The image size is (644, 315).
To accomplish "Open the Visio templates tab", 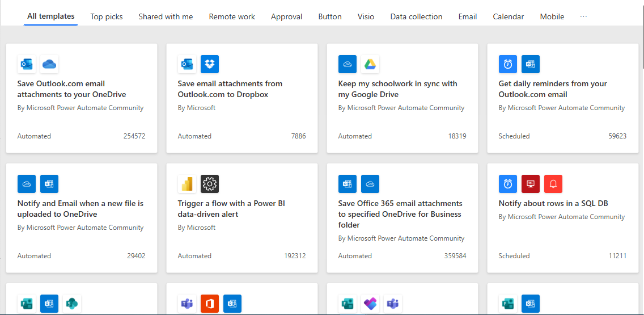I will [x=366, y=17].
